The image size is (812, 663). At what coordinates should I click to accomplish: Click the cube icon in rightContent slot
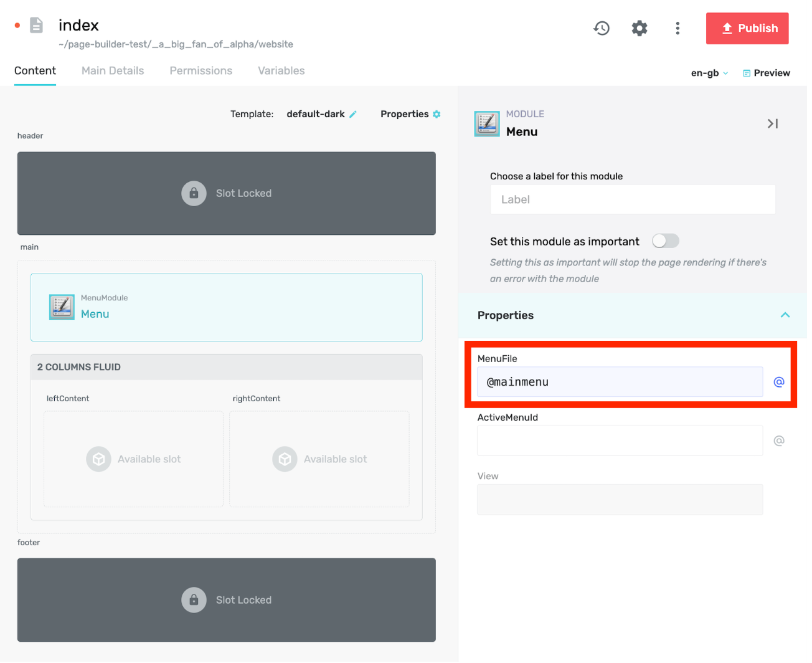pos(285,459)
